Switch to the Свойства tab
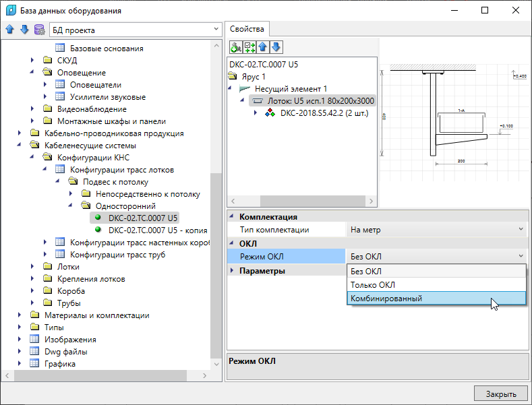The width and height of the screenshot is (532, 405). tap(247, 29)
